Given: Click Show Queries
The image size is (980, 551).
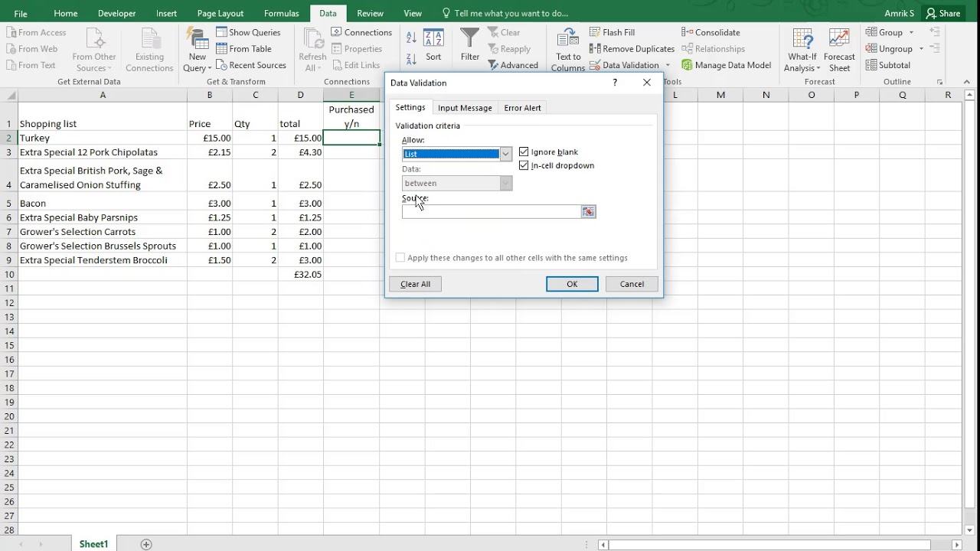Looking at the screenshot, I should [248, 32].
